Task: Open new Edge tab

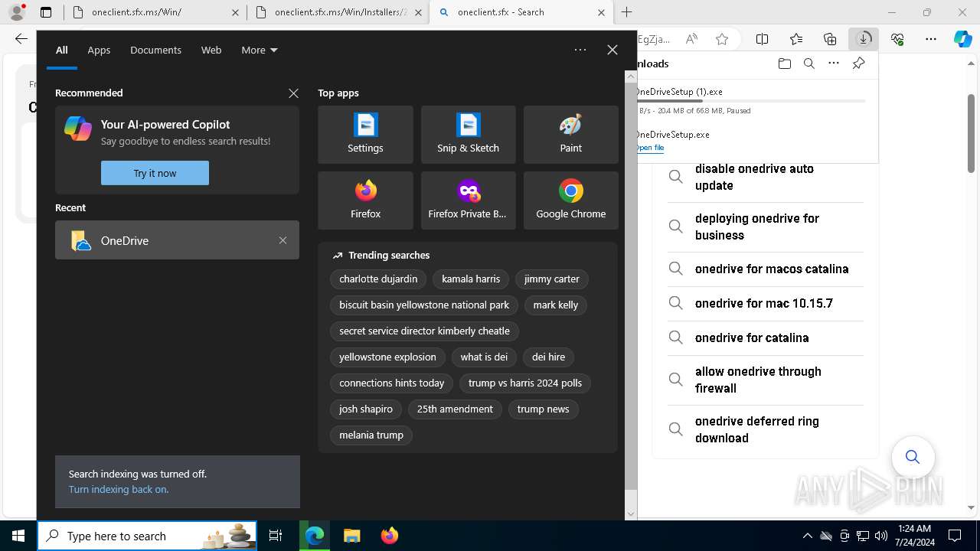Action: click(627, 12)
